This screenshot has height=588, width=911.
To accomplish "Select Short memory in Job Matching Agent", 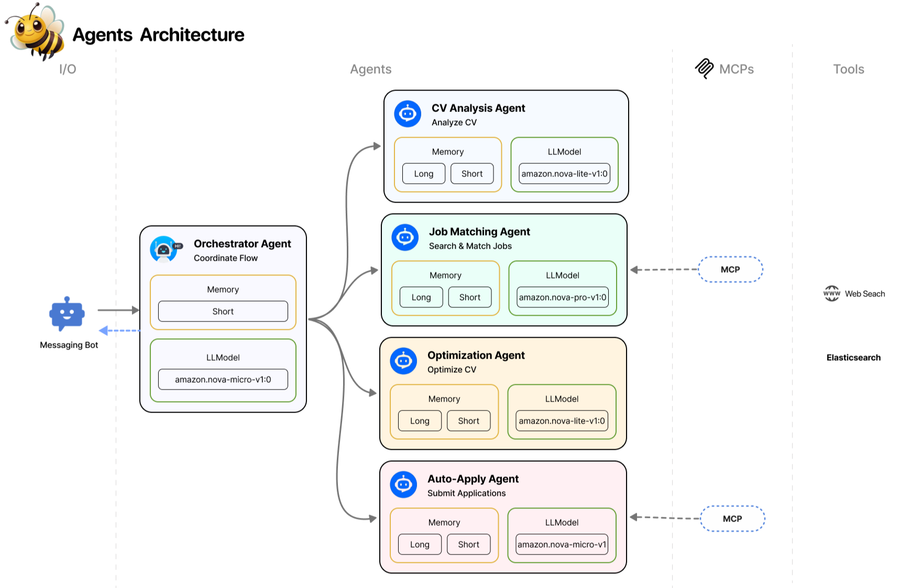I will [x=470, y=297].
